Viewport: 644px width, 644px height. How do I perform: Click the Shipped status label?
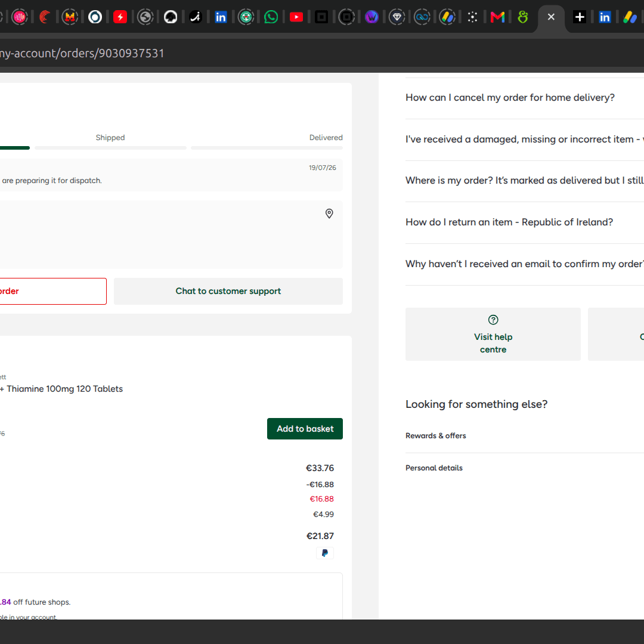[x=110, y=138]
